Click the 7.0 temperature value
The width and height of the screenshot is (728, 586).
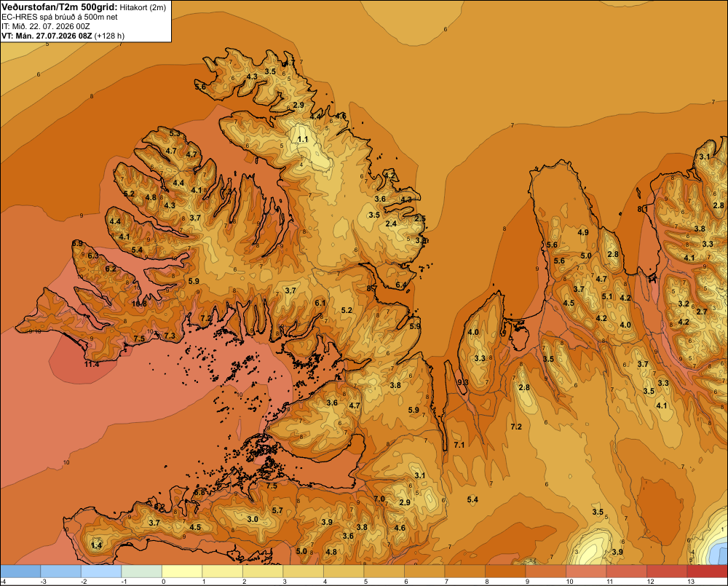pyautogui.click(x=379, y=499)
